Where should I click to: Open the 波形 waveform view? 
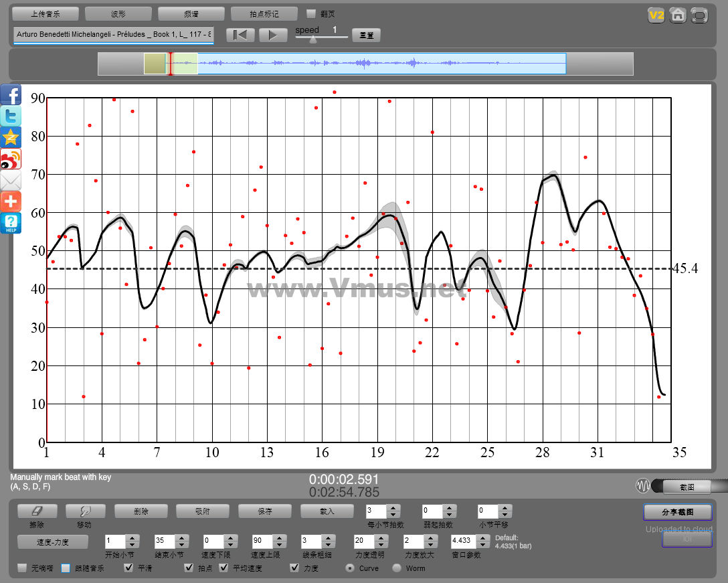click(x=118, y=13)
